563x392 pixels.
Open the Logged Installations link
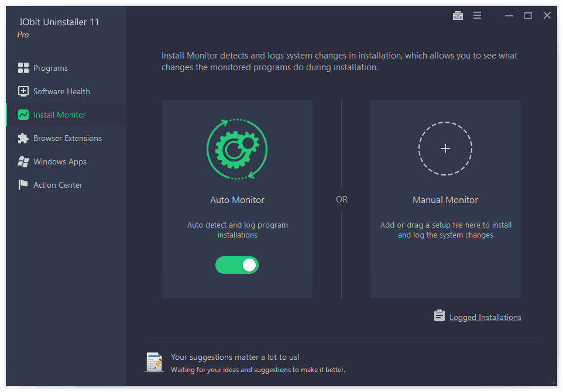pos(485,317)
